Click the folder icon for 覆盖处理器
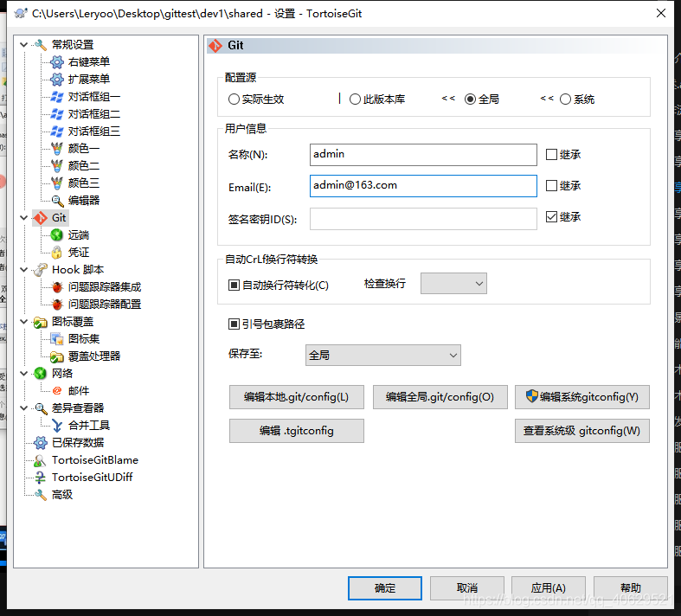 (57, 356)
